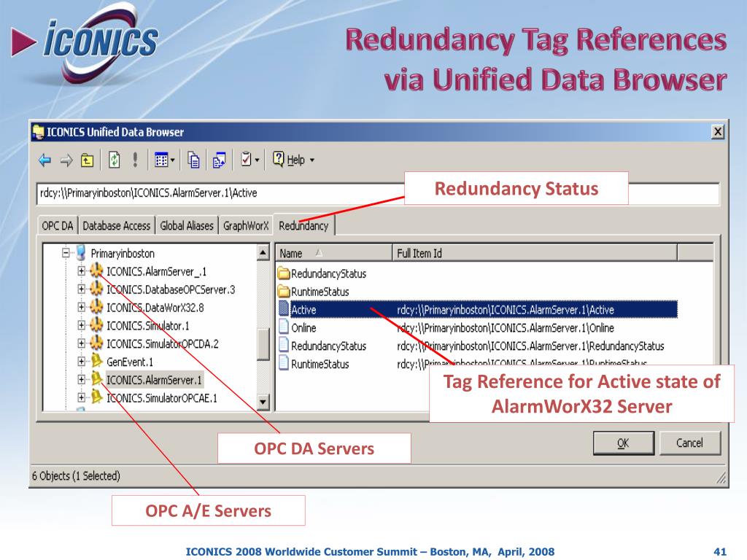
Task: Click the clipboard checkmark toolbar icon
Action: coord(247,159)
